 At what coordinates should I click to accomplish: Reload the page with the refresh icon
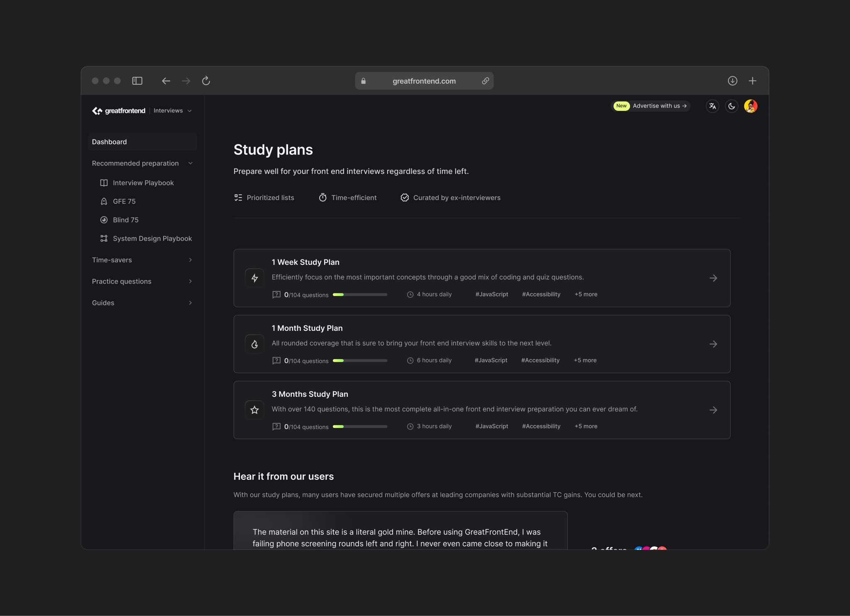pos(206,81)
